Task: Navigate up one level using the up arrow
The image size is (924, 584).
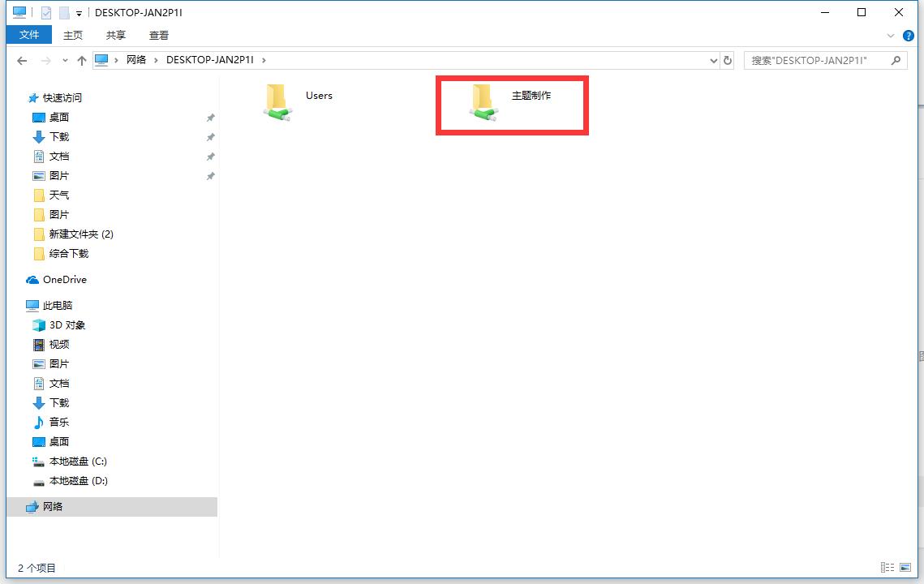Action: (x=82, y=60)
